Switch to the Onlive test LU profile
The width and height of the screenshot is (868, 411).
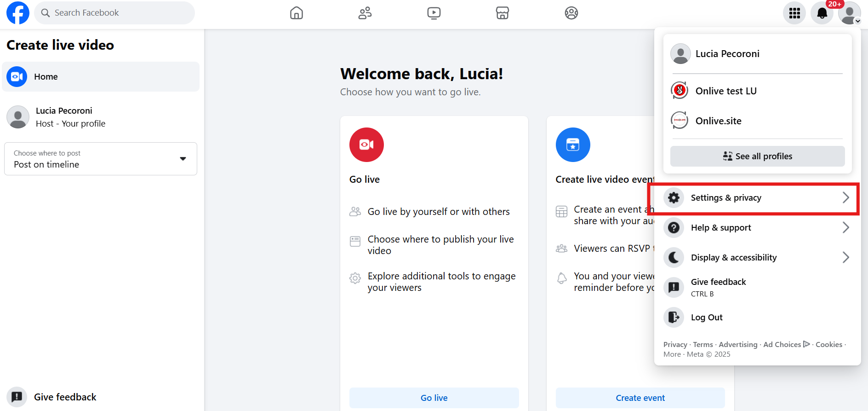[x=725, y=91]
